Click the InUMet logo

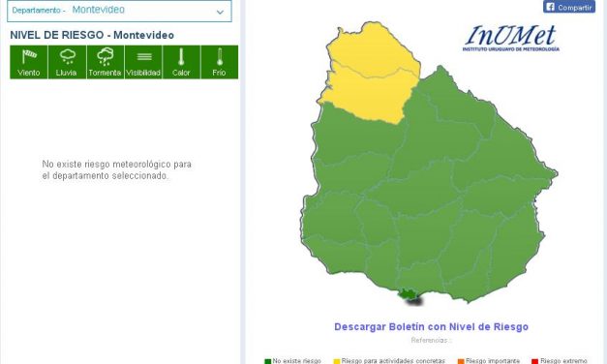(511, 38)
